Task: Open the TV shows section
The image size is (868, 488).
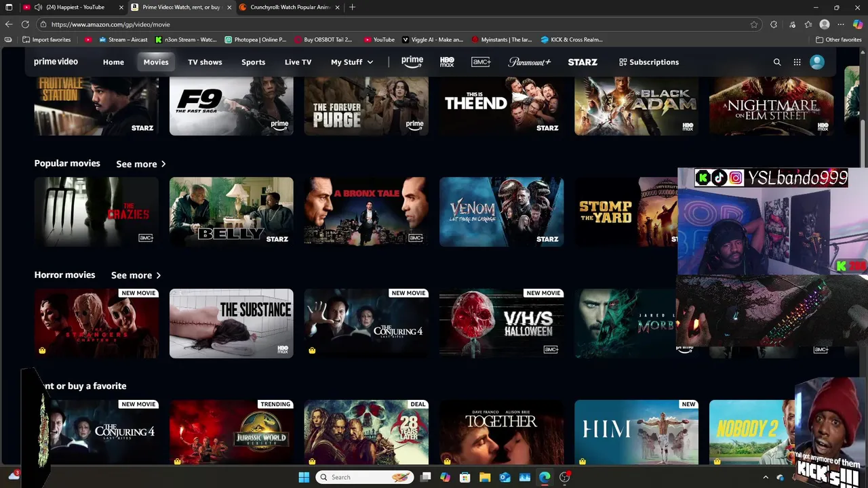Action: 205,62
